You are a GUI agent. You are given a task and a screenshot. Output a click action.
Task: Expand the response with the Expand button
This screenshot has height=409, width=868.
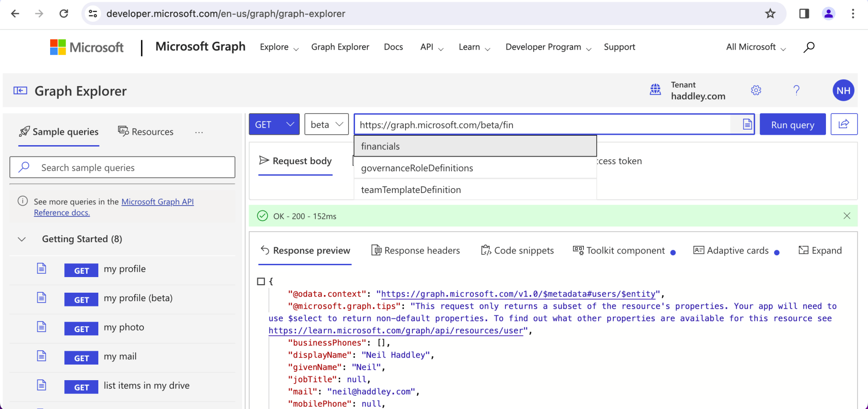820,251
